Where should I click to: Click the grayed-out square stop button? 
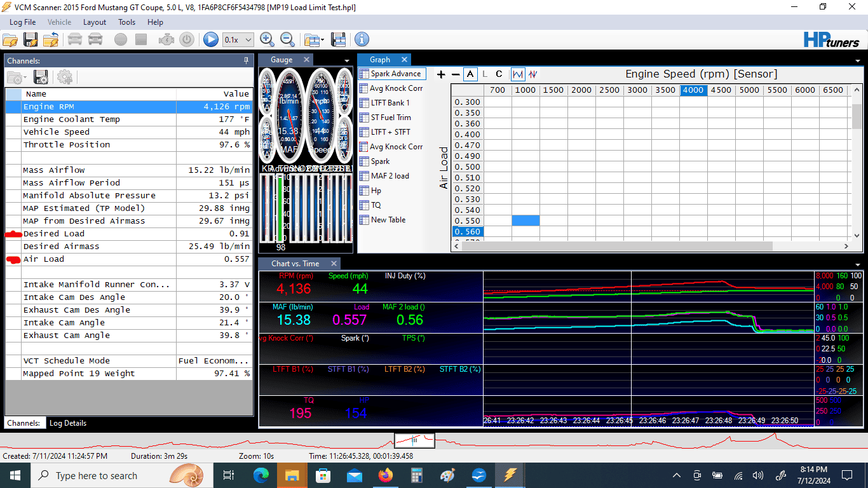click(x=141, y=39)
